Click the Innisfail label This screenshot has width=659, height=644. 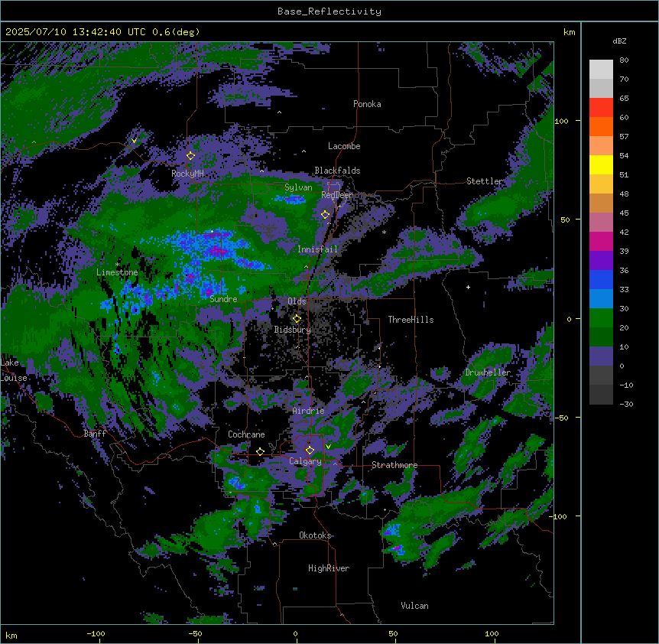pos(318,249)
